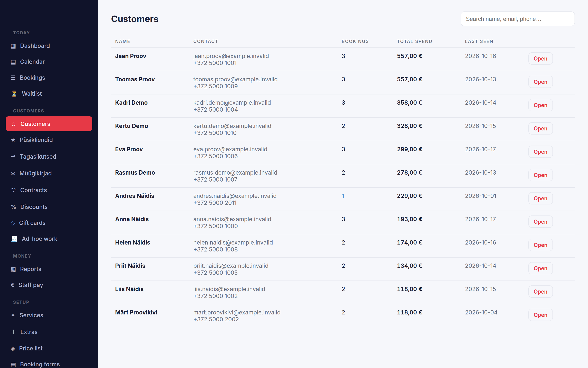The width and height of the screenshot is (588, 368).
Task: Click the Contracts refresh icon
Action: pos(13,190)
